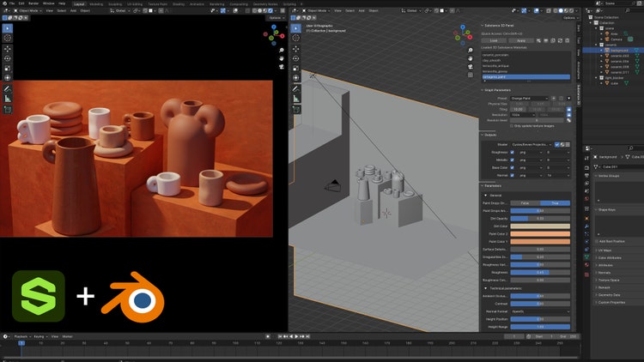
Task: Activate Select Box tool in right viewport
Action: coord(295,28)
